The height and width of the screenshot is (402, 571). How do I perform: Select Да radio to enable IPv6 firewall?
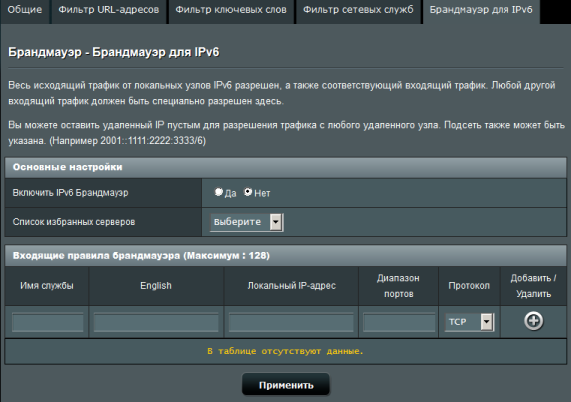[x=218, y=192]
